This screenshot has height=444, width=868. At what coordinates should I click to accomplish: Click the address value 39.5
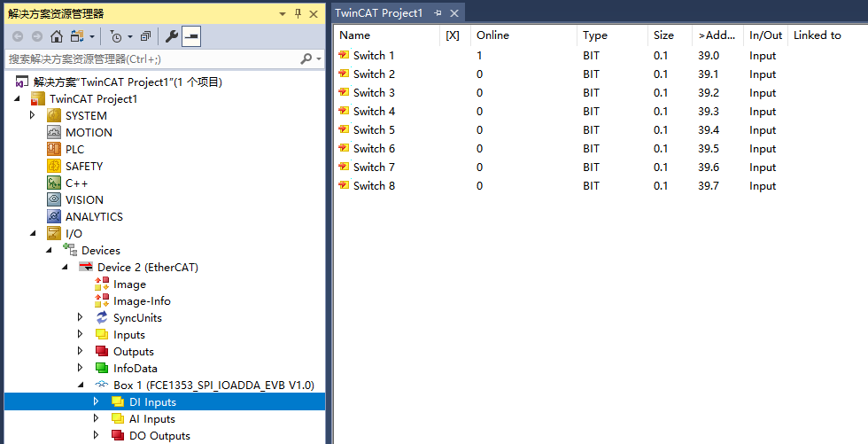(x=708, y=148)
